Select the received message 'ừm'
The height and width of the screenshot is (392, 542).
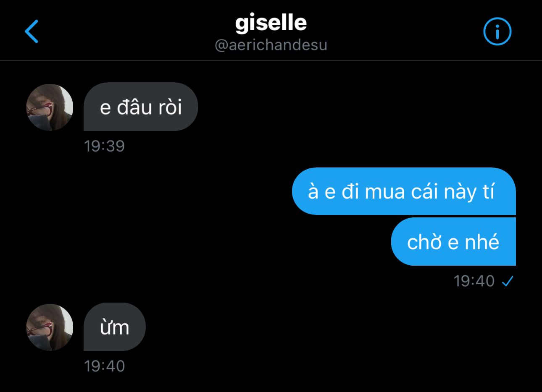115,327
